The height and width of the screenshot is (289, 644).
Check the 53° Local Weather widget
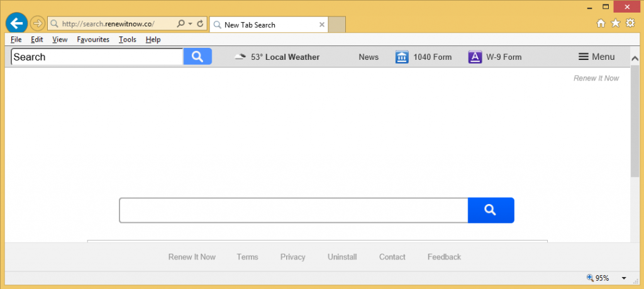point(277,57)
